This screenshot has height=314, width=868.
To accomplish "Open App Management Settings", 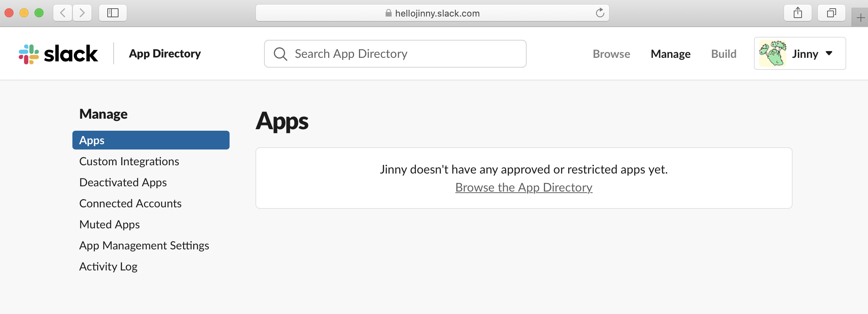I will (144, 245).
